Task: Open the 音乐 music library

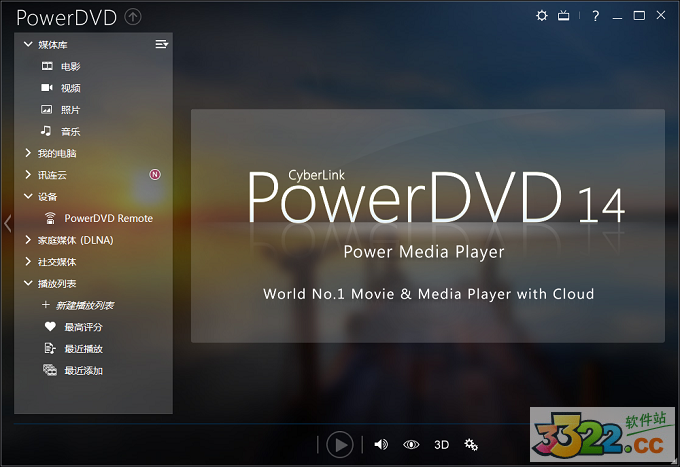Action: [x=70, y=131]
